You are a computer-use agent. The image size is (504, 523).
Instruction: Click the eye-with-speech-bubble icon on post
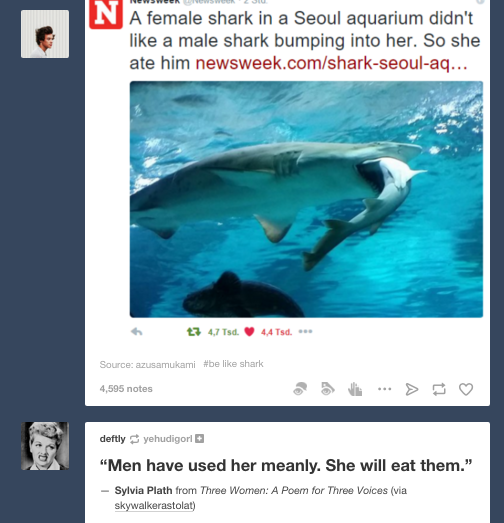pos(300,389)
